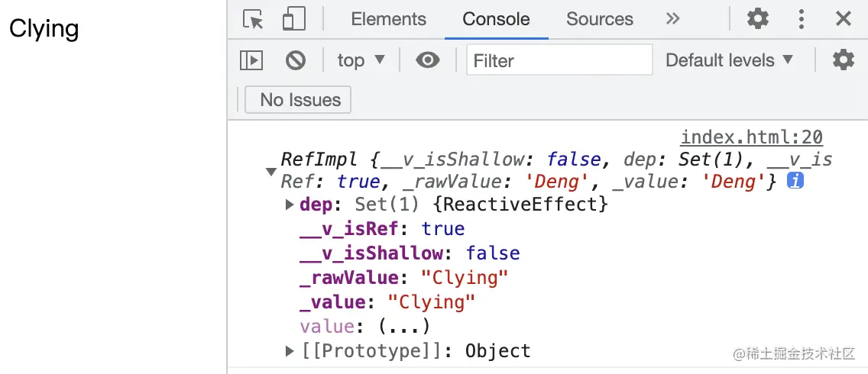Screen dimensions: 868x374
Task: Switch to the Elements tab
Action: 388,19
